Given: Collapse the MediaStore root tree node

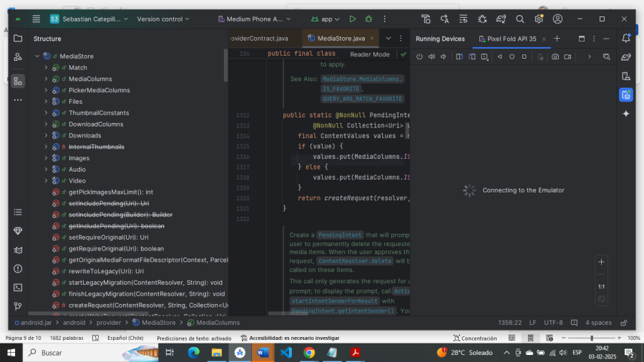Looking at the screenshot, I should click(x=37, y=56).
